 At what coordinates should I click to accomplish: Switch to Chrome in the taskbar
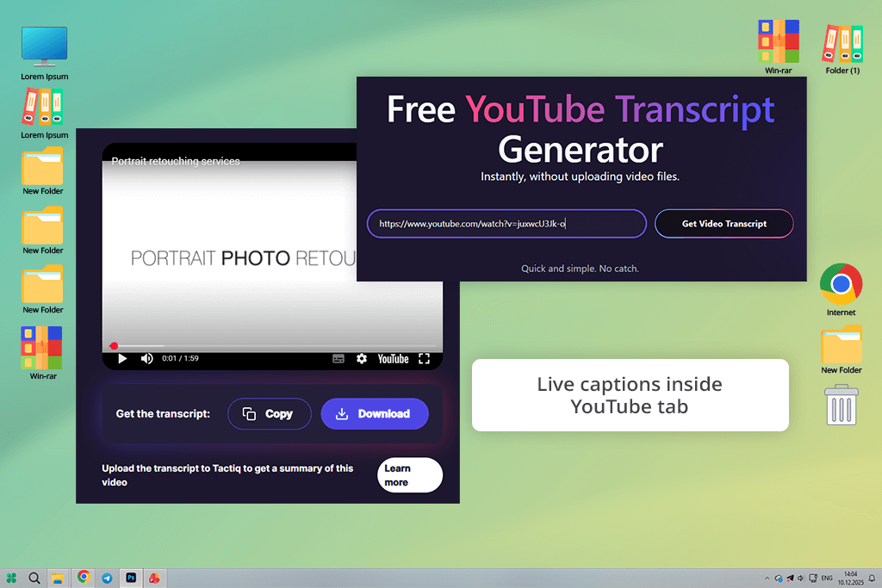coord(84,578)
